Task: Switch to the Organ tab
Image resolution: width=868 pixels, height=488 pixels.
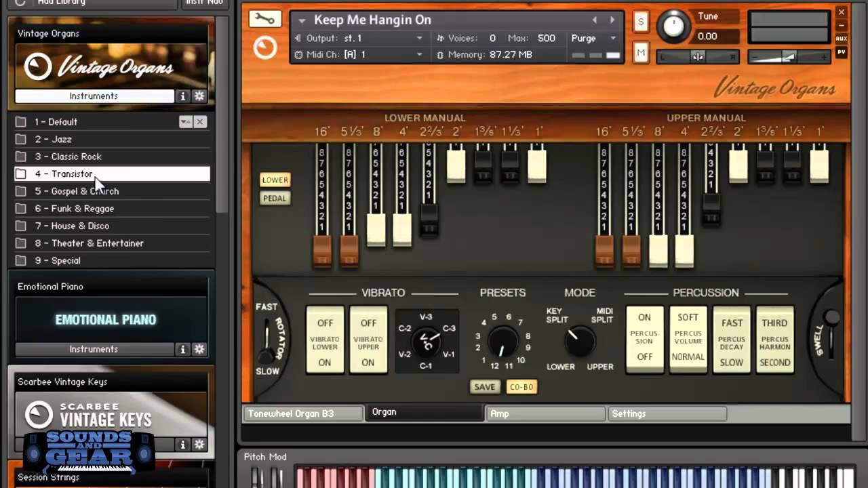Action: click(x=425, y=412)
